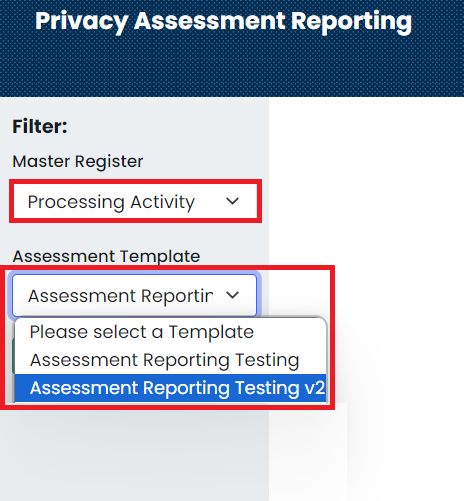
Task: Pick the highlighted 'Assessment Reporting Testing v2' option
Action: 170,388
